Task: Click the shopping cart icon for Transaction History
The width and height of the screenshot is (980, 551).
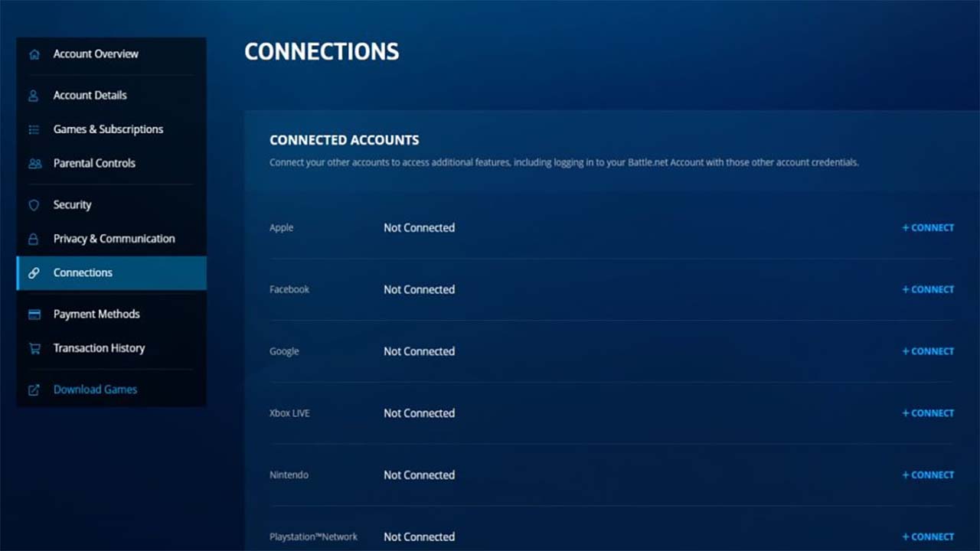Action: 34,348
